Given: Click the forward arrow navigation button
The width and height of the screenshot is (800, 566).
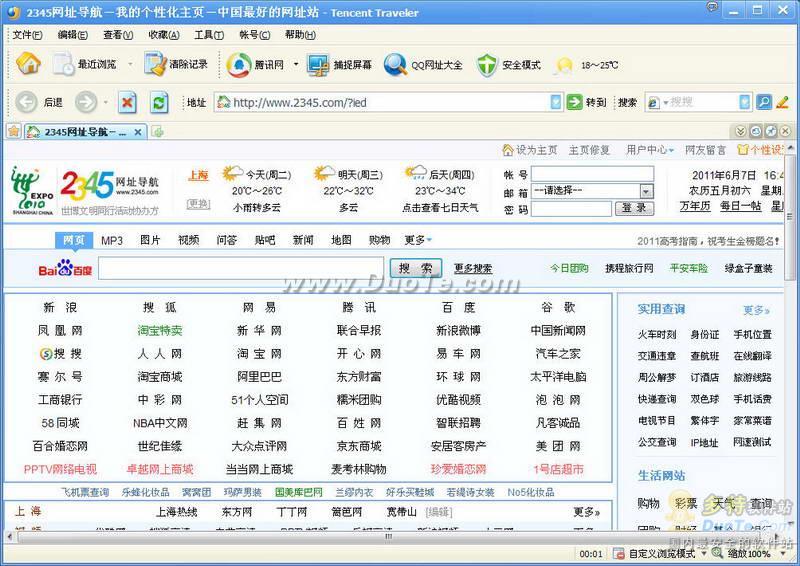Looking at the screenshot, I should pos(86,103).
